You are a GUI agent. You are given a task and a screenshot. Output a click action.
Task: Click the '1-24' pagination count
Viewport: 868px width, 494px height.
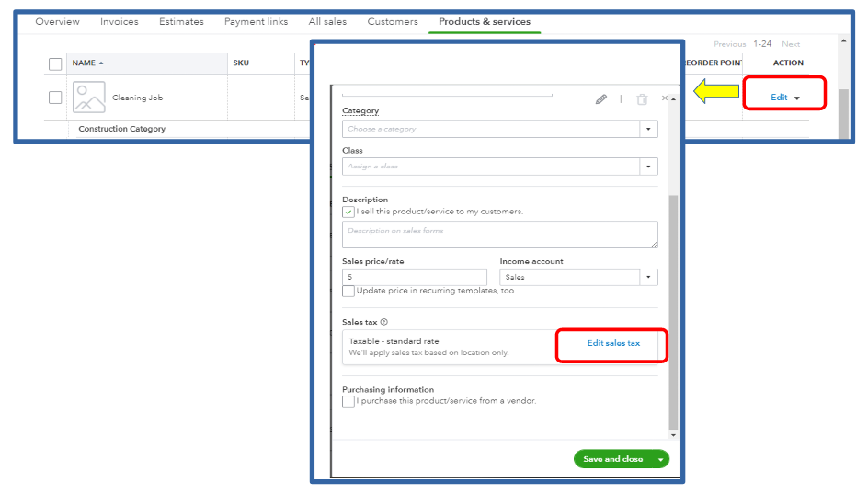pos(762,44)
